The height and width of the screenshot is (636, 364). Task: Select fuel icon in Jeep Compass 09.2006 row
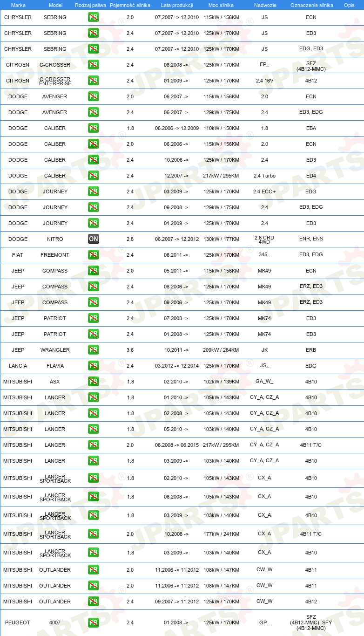point(94,302)
